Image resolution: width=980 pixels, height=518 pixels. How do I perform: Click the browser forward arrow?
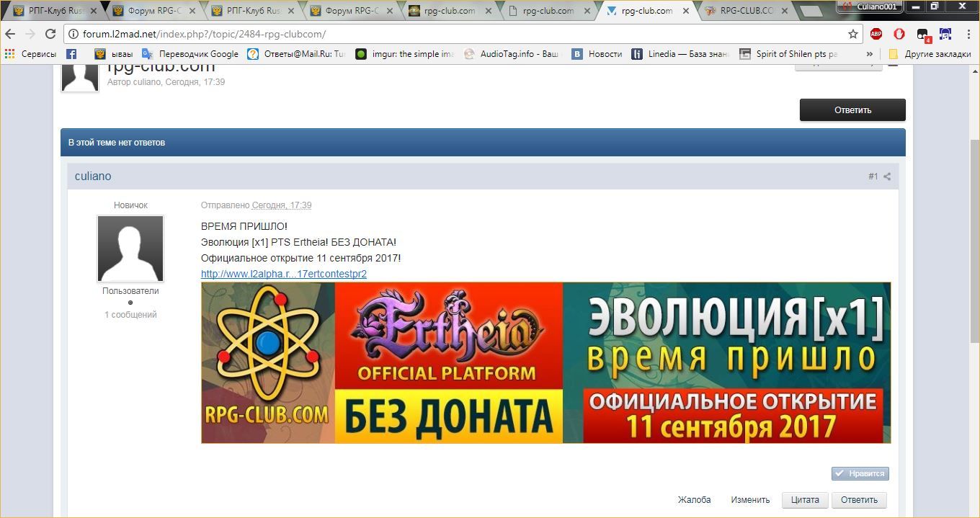tap(30, 34)
